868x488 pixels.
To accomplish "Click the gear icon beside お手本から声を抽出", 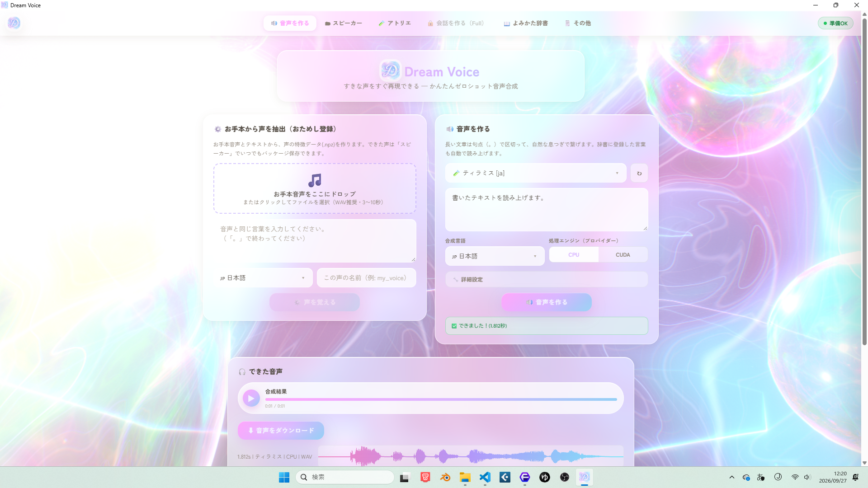I will [x=218, y=129].
